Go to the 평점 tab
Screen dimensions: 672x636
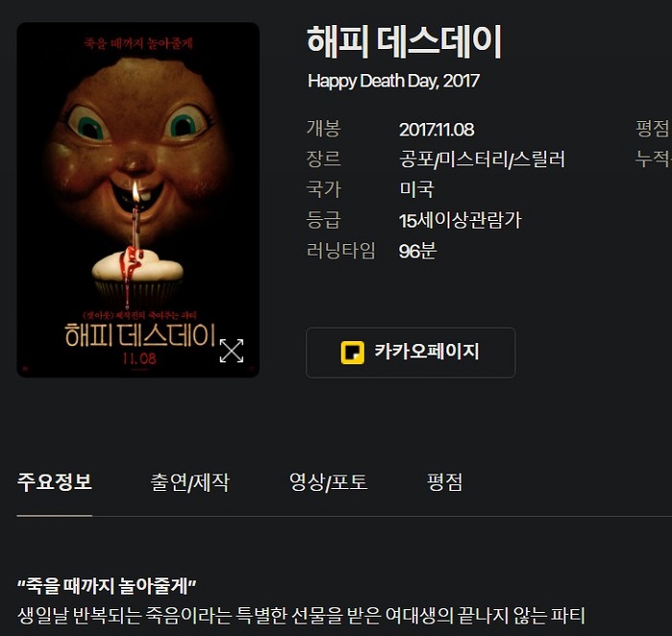[444, 482]
